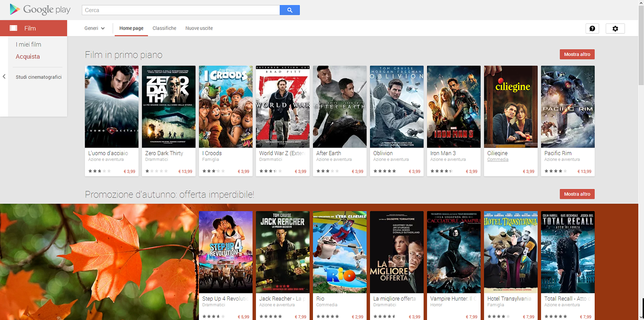Open the Nuove uscite tab
Image resolution: width=644 pixels, height=320 pixels.
[199, 28]
